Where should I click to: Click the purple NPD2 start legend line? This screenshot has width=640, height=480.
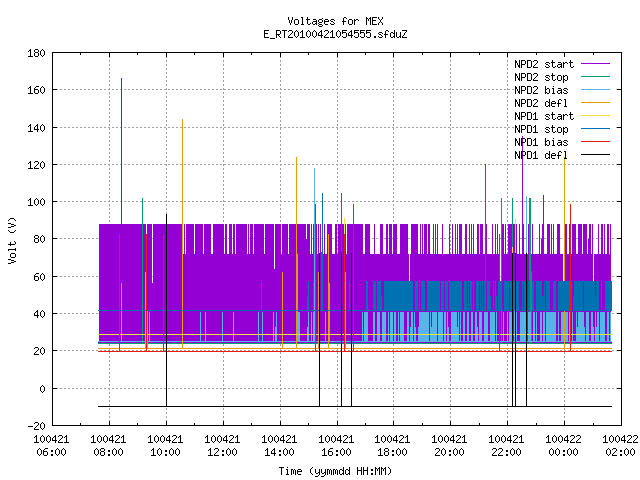click(595, 64)
